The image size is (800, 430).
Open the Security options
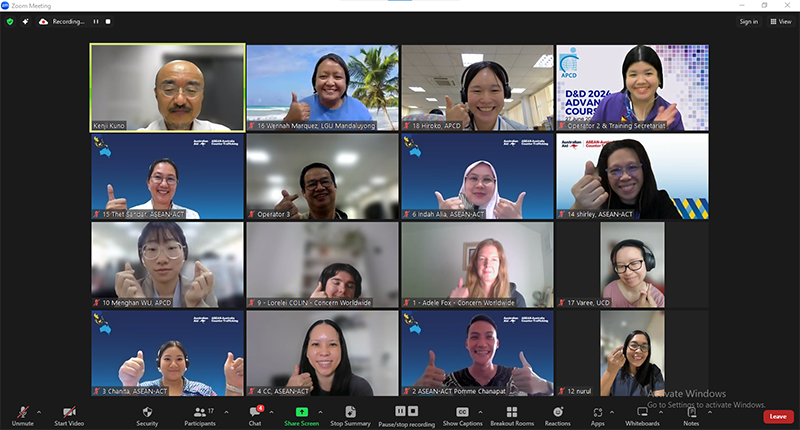147,414
